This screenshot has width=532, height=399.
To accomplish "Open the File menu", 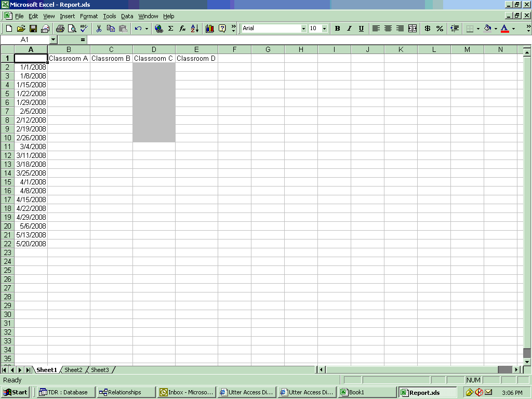I will (19, 16).
